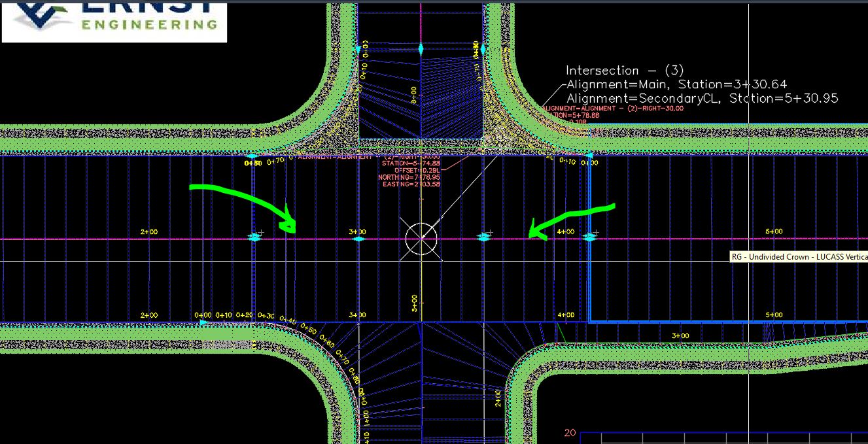Select 'Alignment=Main, Station=3+30.64' label line

pos(676,84)
